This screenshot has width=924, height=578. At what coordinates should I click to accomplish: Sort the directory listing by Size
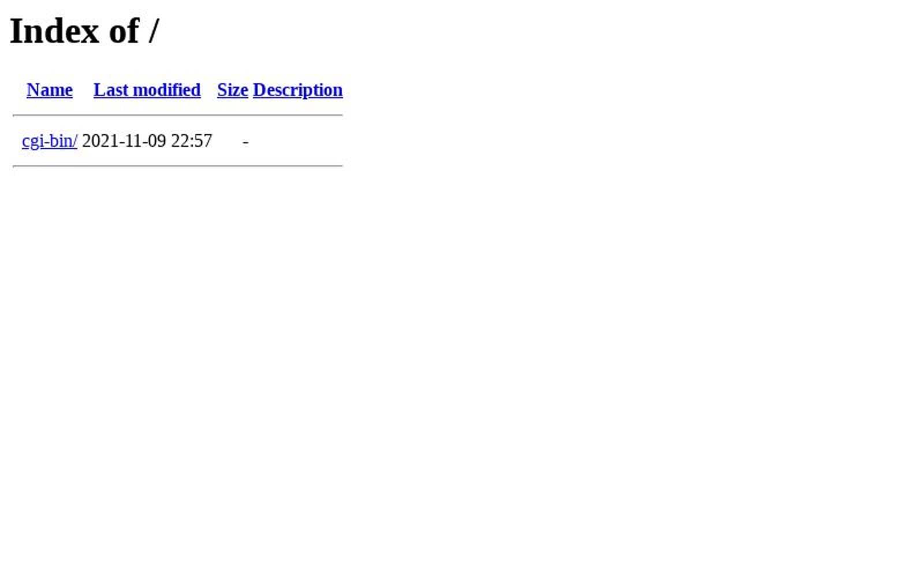tap(233, 90)
